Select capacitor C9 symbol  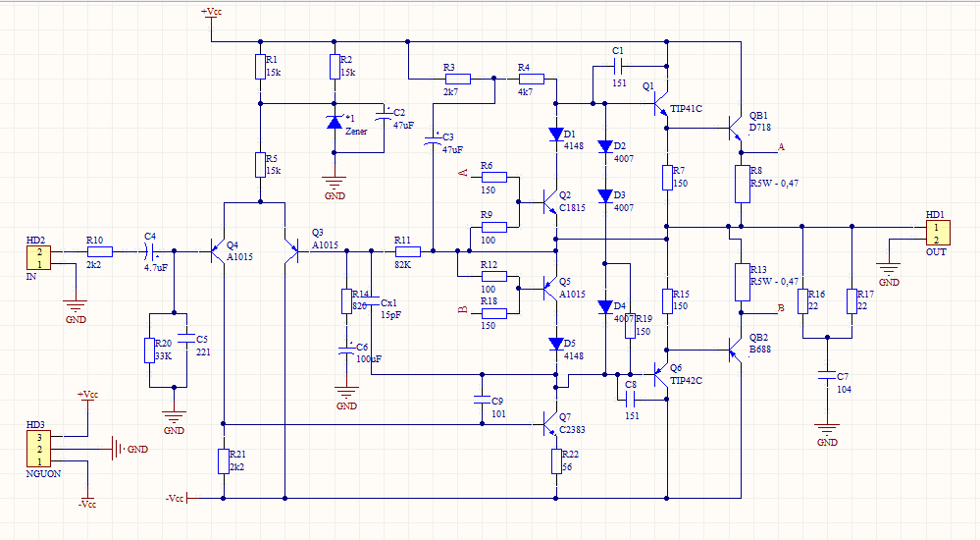pyautogui.click(x=482, y=400)
